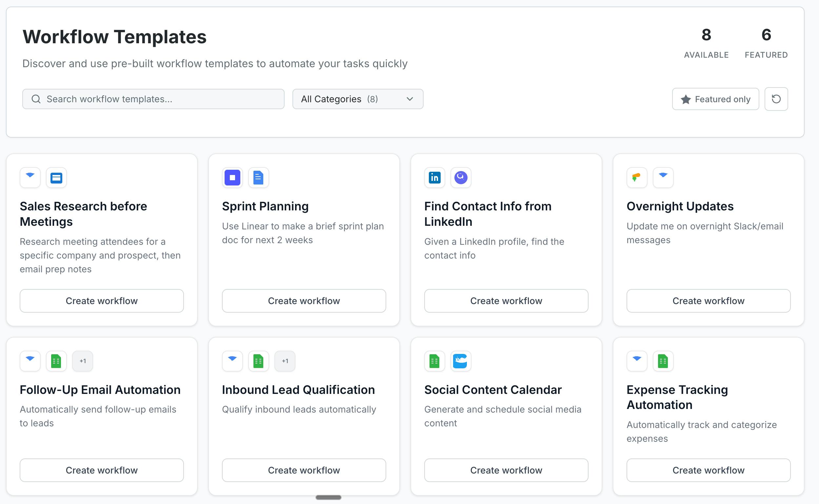Click the LinkedIn icon on the contact info card
The width and height of the screenshot is (819, 504).
click(434, 177)
